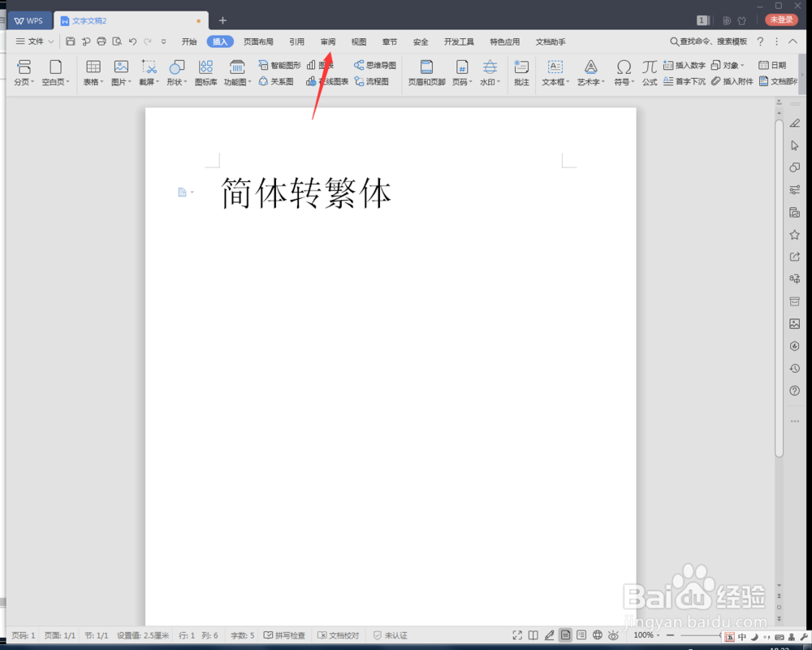Screen dimensions: 812x650
Task: Open the share icon in right sidebar
Action: point(794,257)
